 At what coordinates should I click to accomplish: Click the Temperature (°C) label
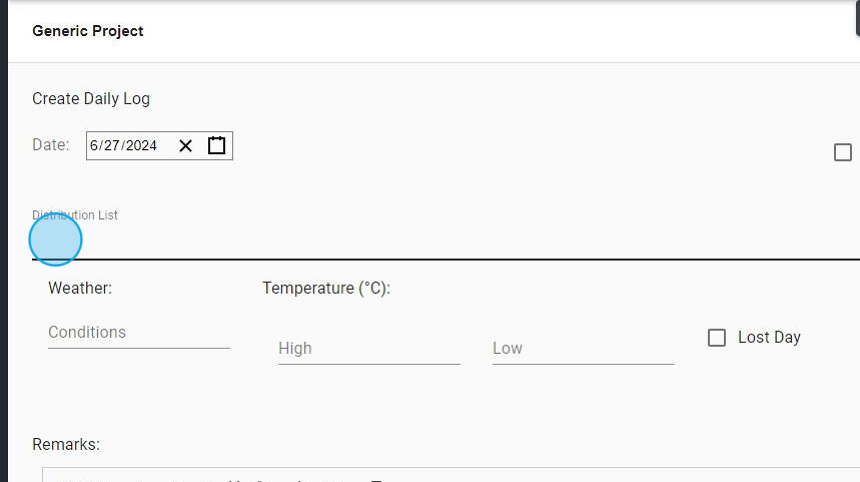click(x=326, y=288)
